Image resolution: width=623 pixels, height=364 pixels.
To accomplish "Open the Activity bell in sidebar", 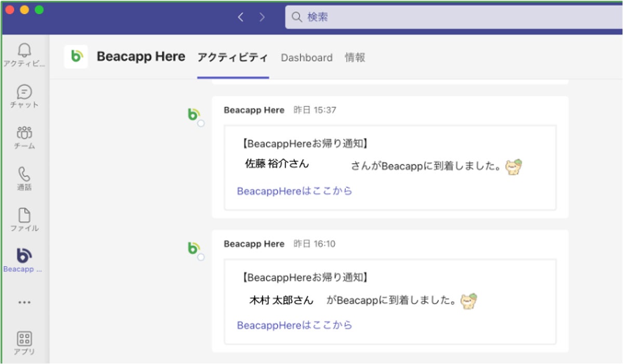I will (24, 50).
